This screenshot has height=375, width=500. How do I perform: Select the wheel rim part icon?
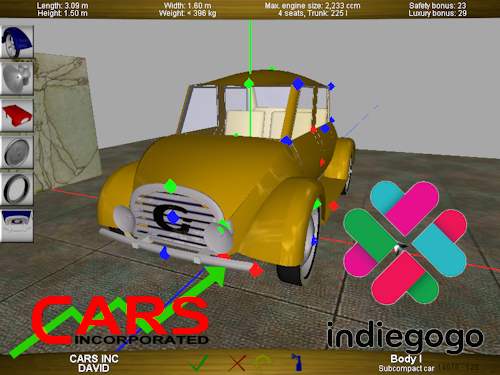[17, 152]
